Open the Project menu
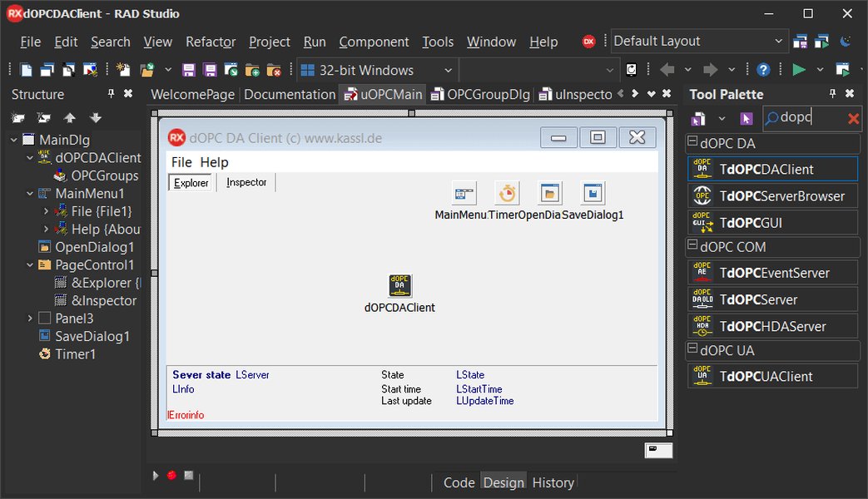This screenshot has width=868, height=499. click(270, 42)
